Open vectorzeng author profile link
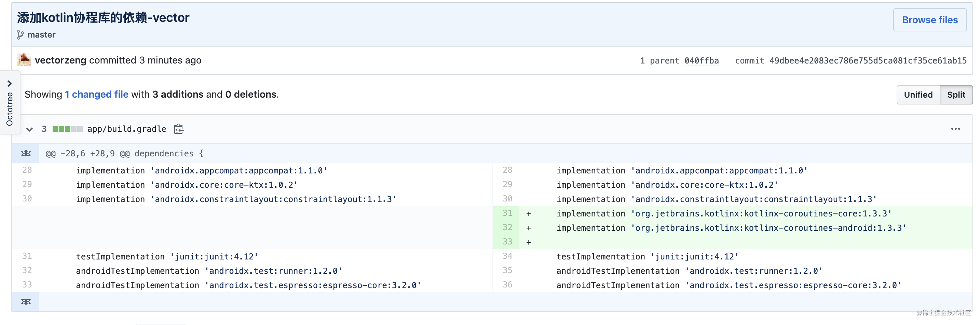980x325 pixels. click(x=60, y=60)
